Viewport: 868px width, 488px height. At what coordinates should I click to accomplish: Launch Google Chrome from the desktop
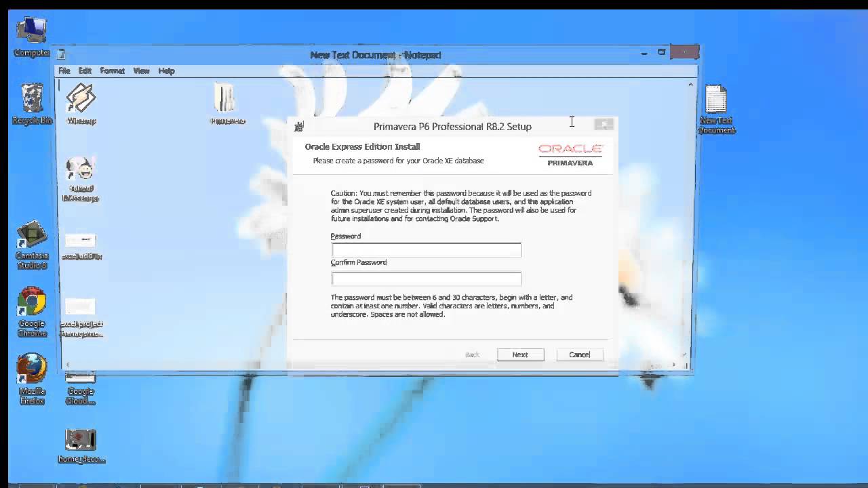tap(32, 312)
